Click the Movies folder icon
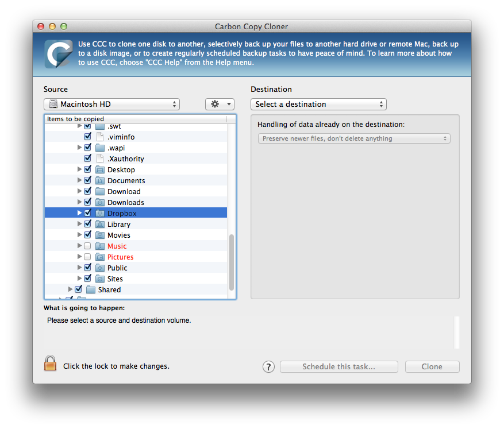504x429 pixels. 100,235
